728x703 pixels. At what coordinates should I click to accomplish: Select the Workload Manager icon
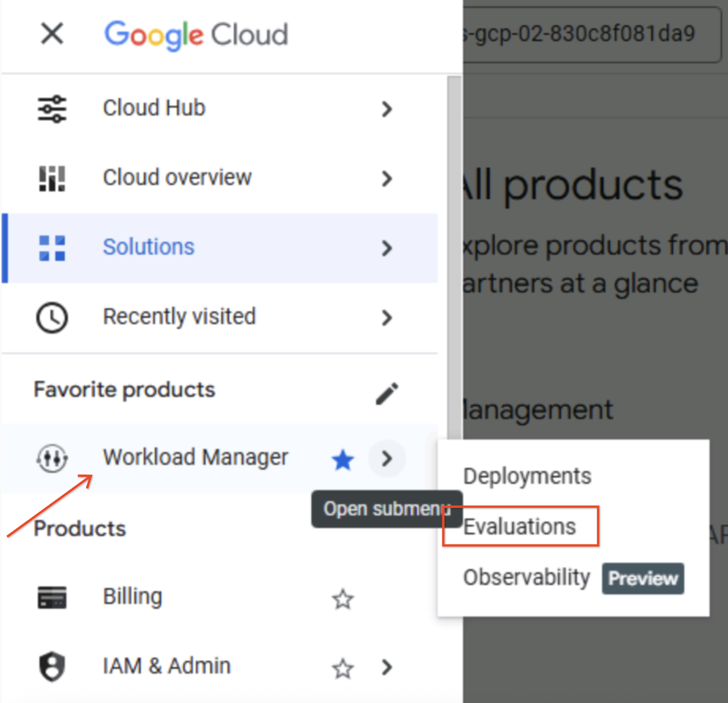52,458
